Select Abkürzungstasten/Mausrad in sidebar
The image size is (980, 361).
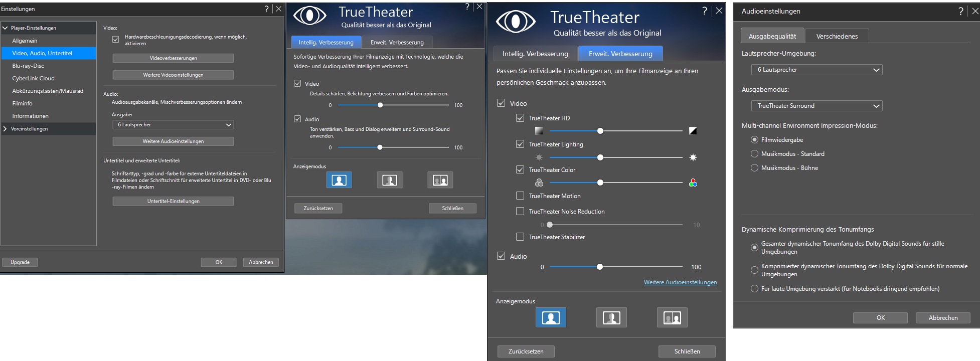pos(49,91)
